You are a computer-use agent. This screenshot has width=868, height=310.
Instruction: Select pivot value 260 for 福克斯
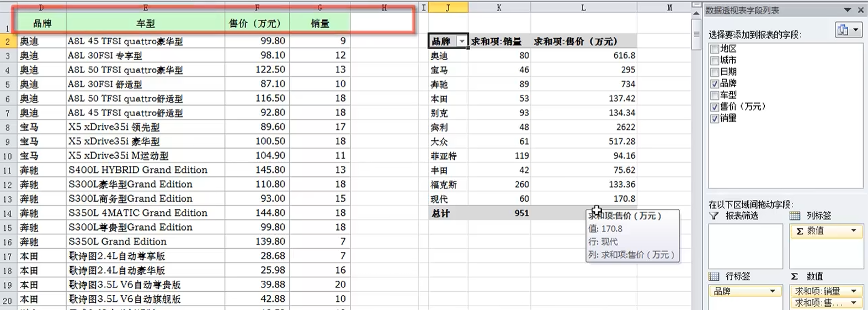pos(499,185)
